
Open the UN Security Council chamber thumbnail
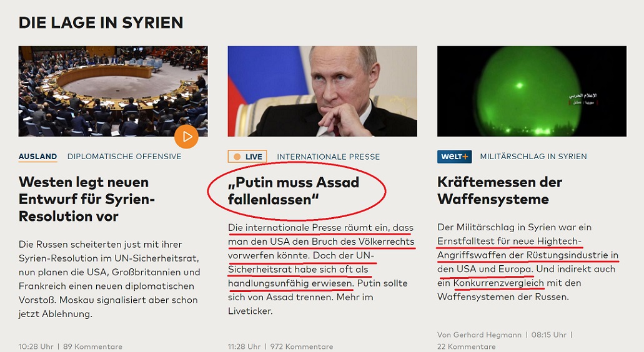coord(113,91)
